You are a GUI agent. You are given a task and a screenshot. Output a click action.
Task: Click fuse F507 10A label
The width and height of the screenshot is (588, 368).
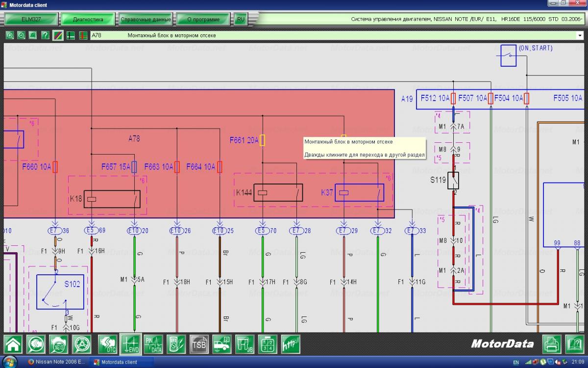472,98
